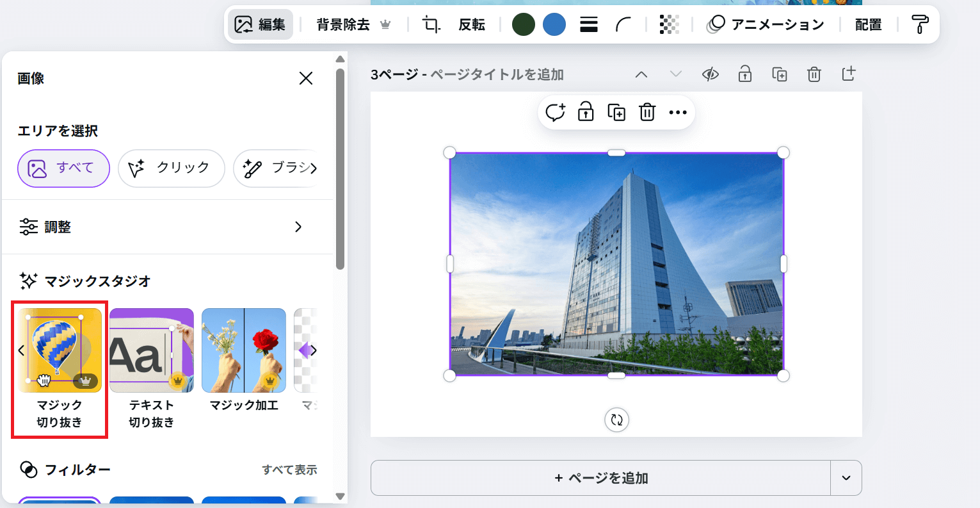Open the 編集 image edit button
Screen dimensions: 980x508
tap(261, 24)
